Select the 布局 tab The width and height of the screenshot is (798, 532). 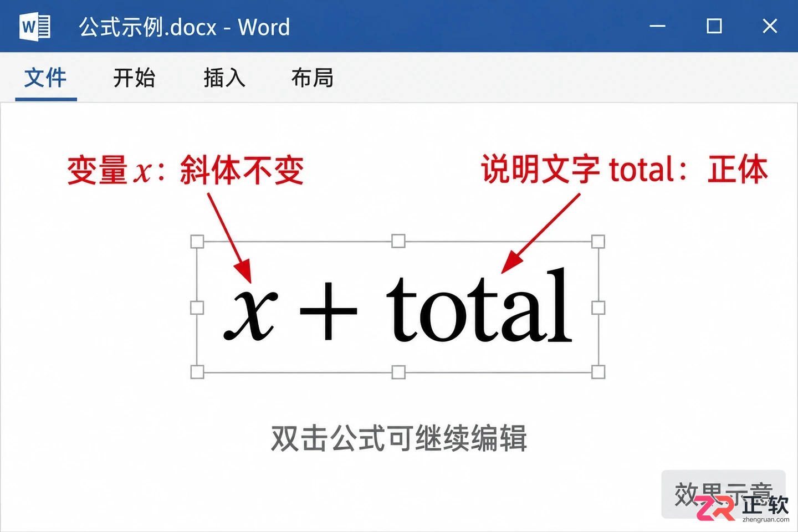313,78
